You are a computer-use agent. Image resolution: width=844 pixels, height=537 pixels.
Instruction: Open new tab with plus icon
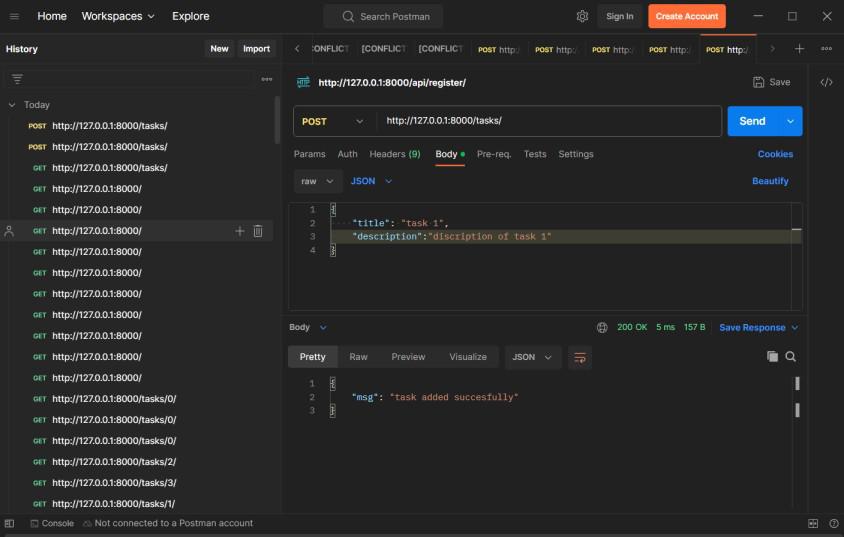[x=799, y=49]
